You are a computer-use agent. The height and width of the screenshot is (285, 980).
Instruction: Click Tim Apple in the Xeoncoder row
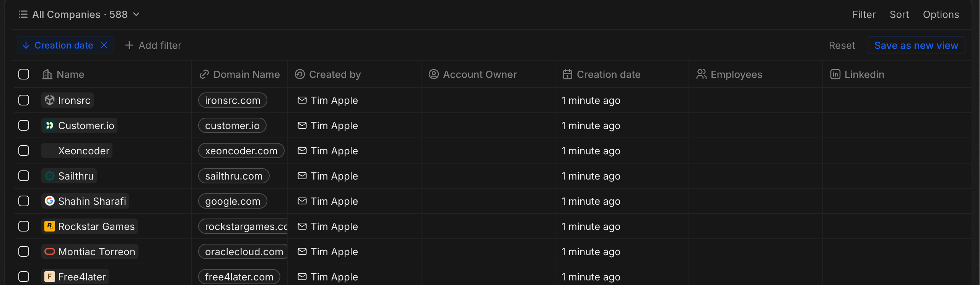(334, 151)
